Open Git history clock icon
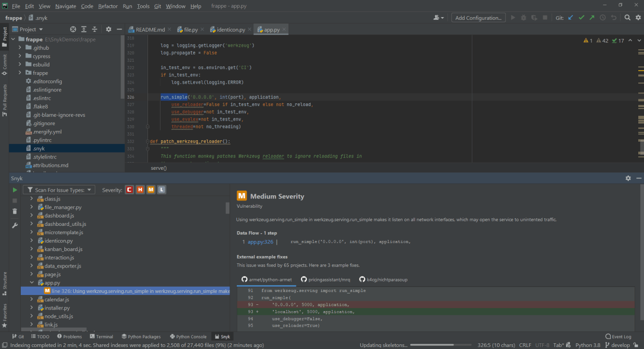This screenshot has height=349, width=644. [x=602, y=18]
